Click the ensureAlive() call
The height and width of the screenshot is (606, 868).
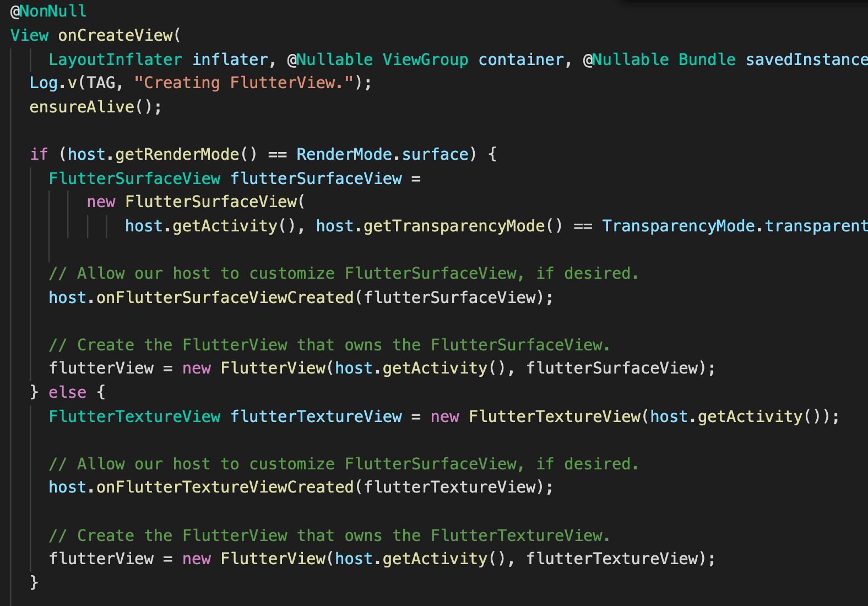point(91,107)
